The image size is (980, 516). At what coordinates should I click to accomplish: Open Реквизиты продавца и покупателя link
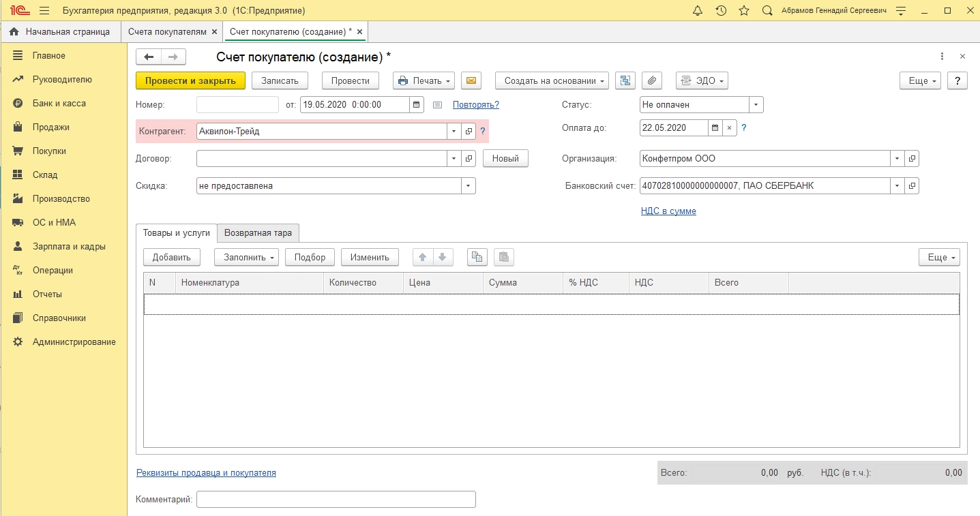206,472
